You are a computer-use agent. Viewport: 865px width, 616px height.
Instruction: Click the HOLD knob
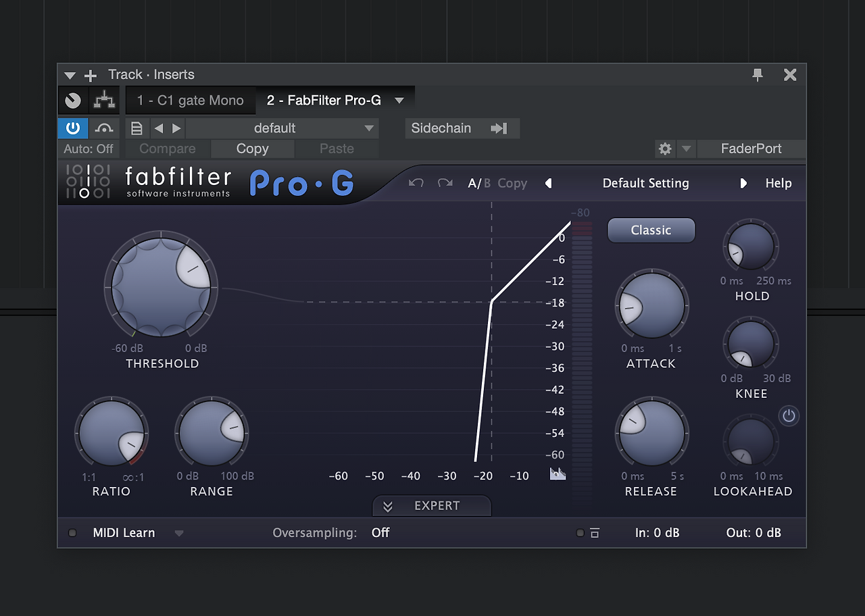pyautogui.click(x=751, y=247)
